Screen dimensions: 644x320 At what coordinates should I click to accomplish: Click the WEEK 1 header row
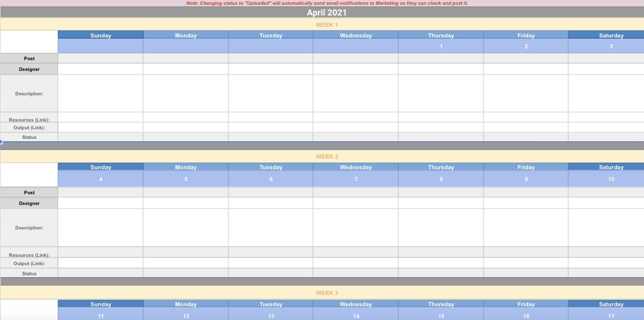click(x=322, y=24)
